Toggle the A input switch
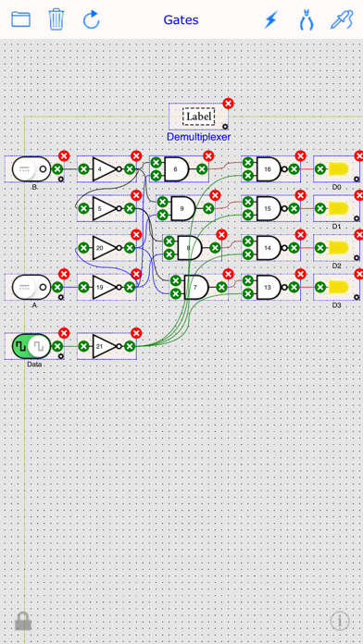 31,287
